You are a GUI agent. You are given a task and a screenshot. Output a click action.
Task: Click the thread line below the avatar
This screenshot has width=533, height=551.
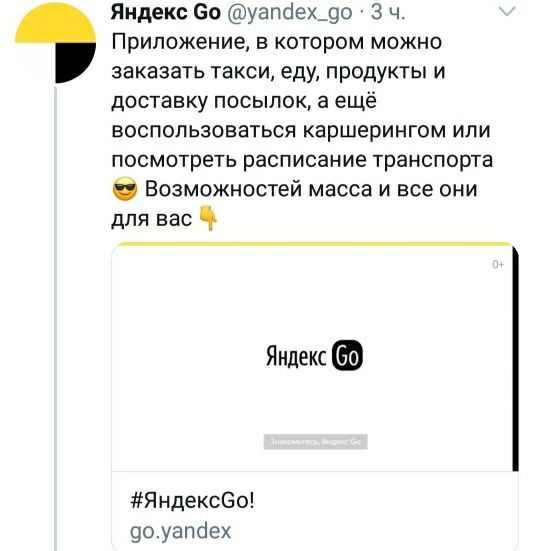(56, 318)
